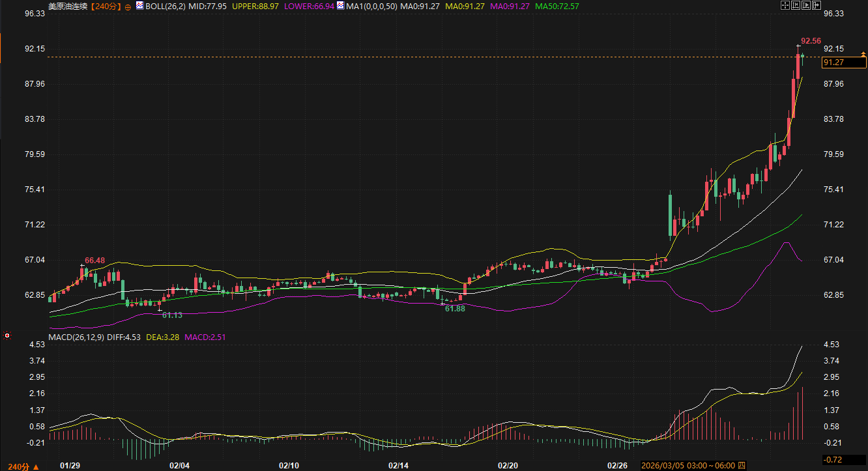
Task: Click the red sun-shaped marker icon above MACD
Action: [7, 335]
